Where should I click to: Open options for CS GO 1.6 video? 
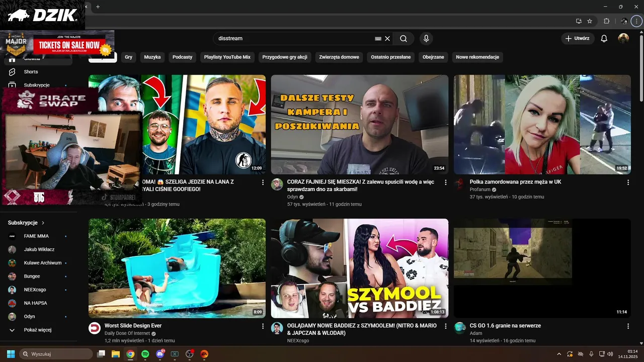point(628,326)
